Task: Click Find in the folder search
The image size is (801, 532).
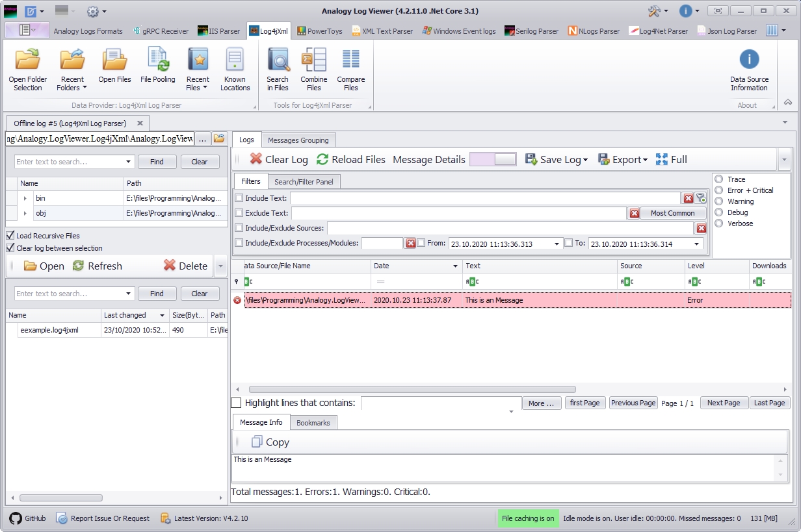Action: (x=157, y=162)
